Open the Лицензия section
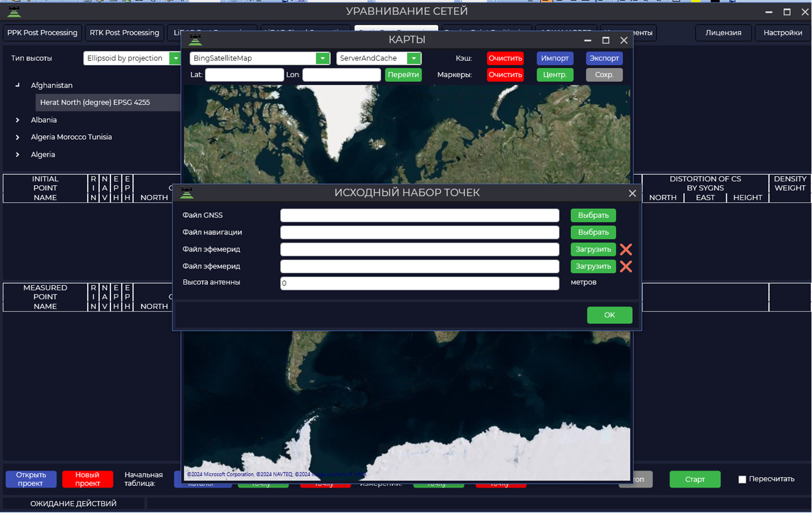The height and width of the screenshot is (513, 812). (x=723, y=33)
